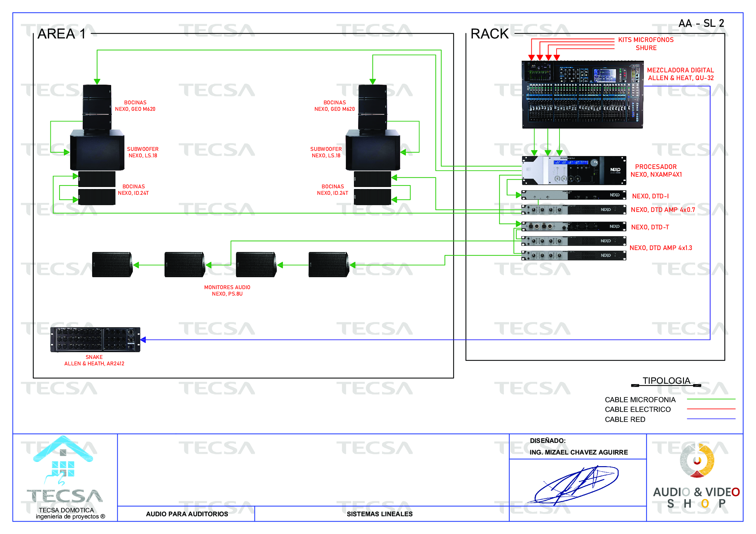The height and width of the screenshot is (534, 756).
Task: Select the left 'SUBWOOFER NEXO, LS.18' label
Action: click(x=143, y=152)
